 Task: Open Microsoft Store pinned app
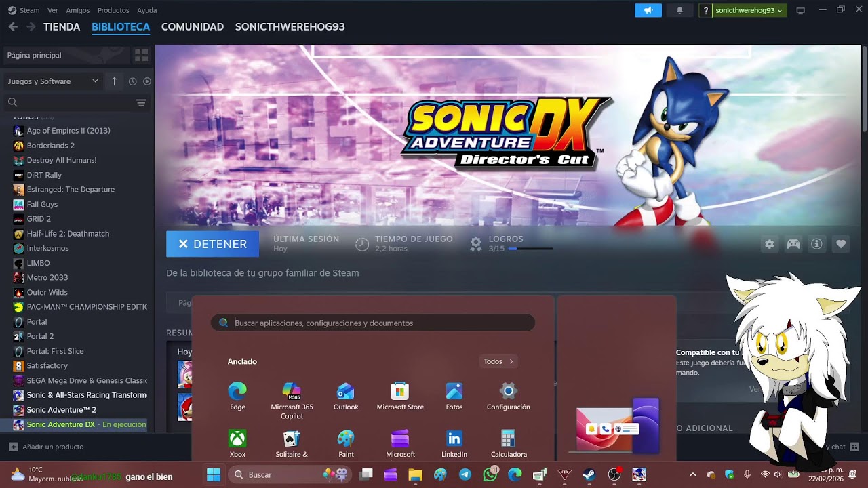click(400, 396)
